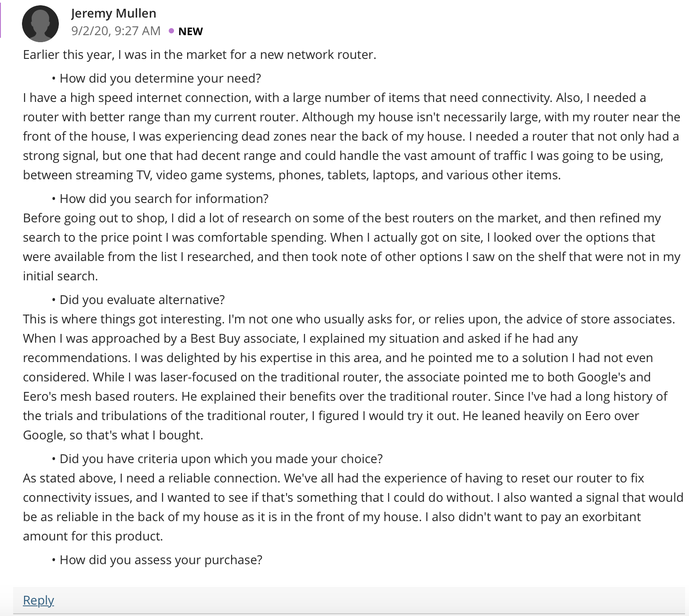Click the Reply link below the post
Image resolution: width=689 pixels, height=616 pixels.
[38, 600]
